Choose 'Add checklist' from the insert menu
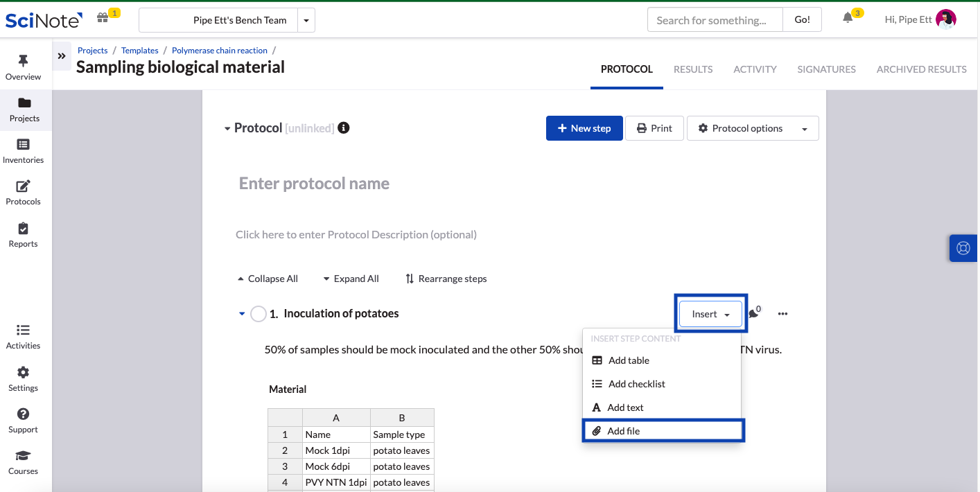Screen dimensions: 980x492 click(636, 384)
